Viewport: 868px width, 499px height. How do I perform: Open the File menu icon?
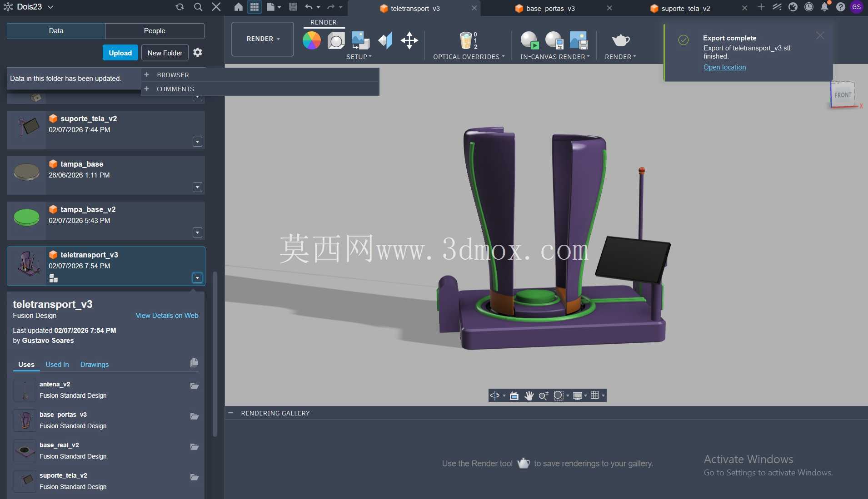(x=274, y=7)
